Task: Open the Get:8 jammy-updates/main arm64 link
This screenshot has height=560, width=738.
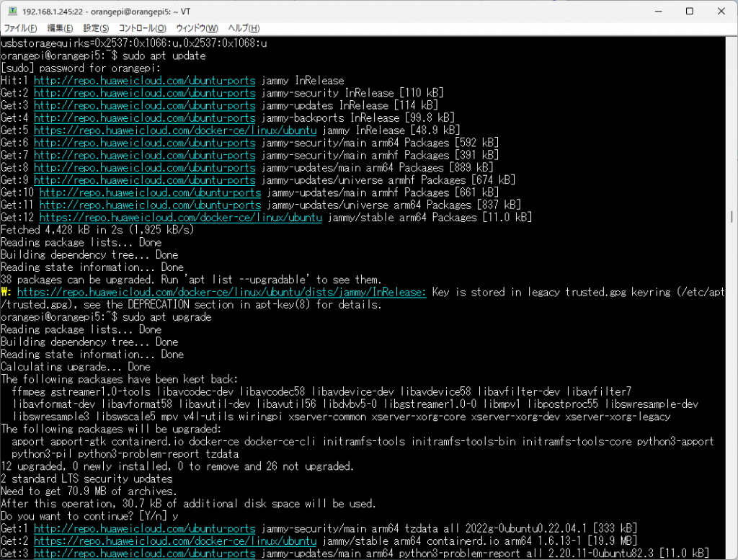Action: tap(144, 167)
